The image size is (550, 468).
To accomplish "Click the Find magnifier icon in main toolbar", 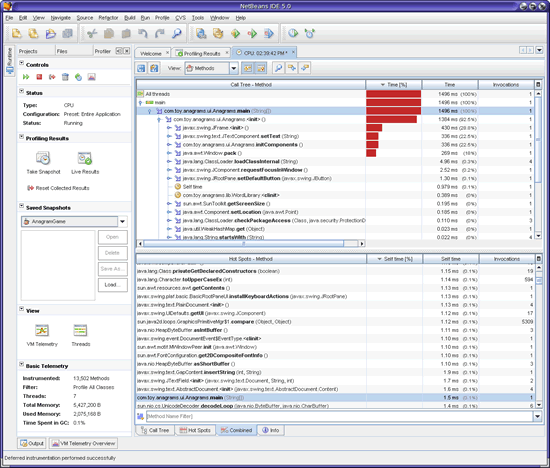I will click(x=176, y=33).
